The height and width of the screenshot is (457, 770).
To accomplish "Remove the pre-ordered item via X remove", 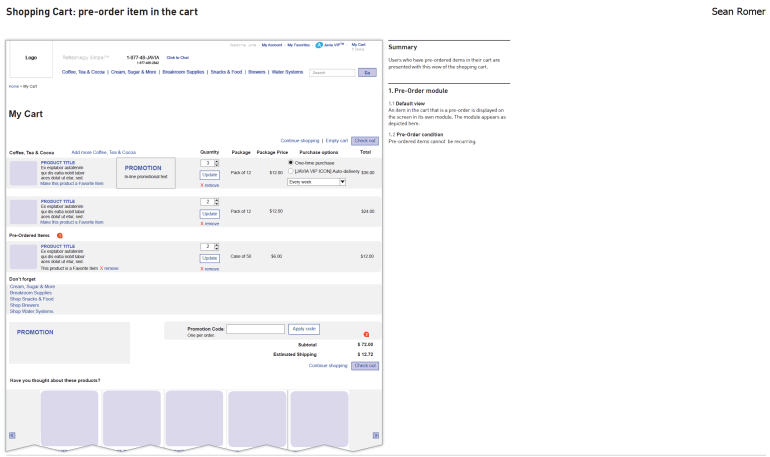I will 210,268.
